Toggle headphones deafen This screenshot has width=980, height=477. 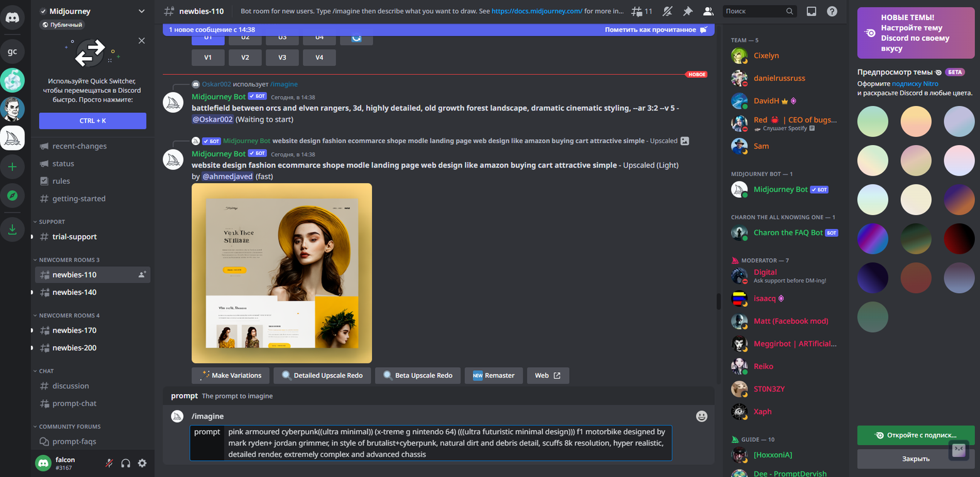coord(126,463)
